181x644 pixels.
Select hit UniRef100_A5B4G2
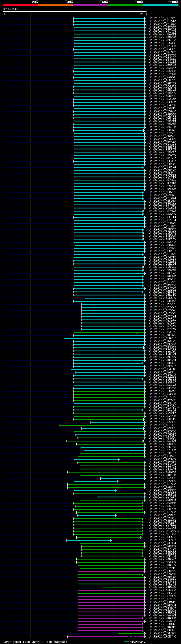(x=162, y=118)
